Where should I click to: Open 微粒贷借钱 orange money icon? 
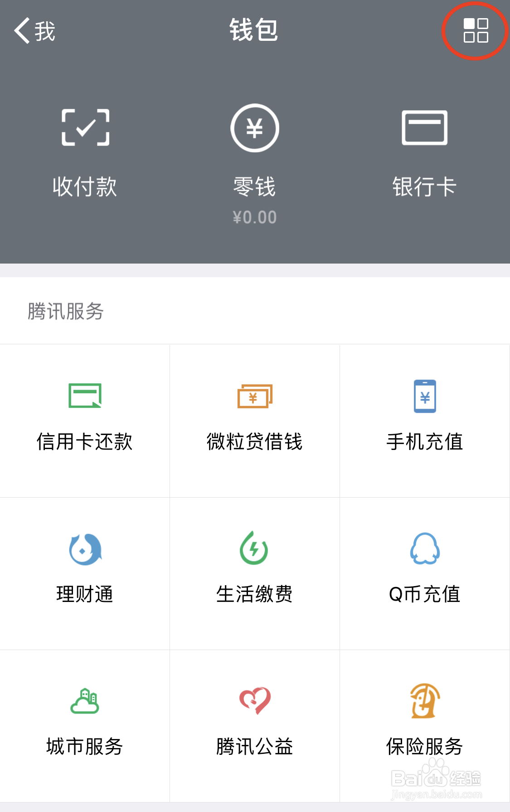point(255,396)
